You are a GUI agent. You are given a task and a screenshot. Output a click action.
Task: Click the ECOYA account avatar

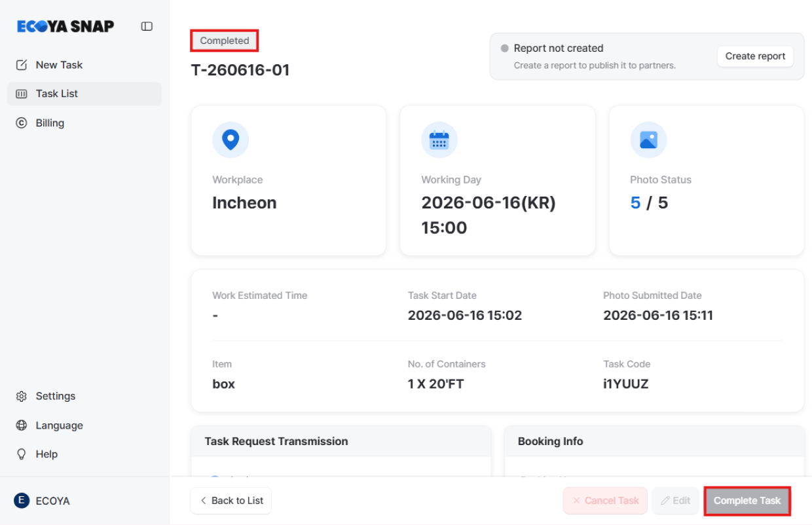22,501
